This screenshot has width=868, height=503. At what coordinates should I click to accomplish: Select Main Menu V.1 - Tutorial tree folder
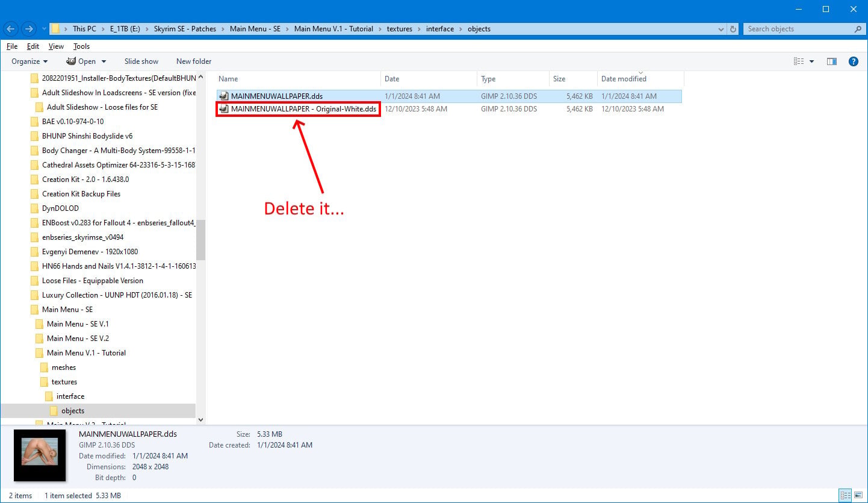[86, 353]
